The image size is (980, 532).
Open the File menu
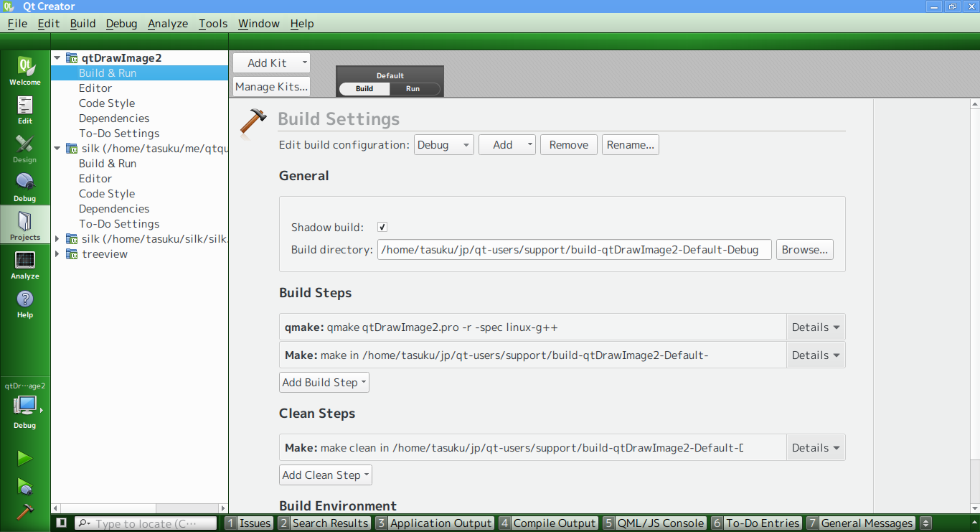click(17, 24)
